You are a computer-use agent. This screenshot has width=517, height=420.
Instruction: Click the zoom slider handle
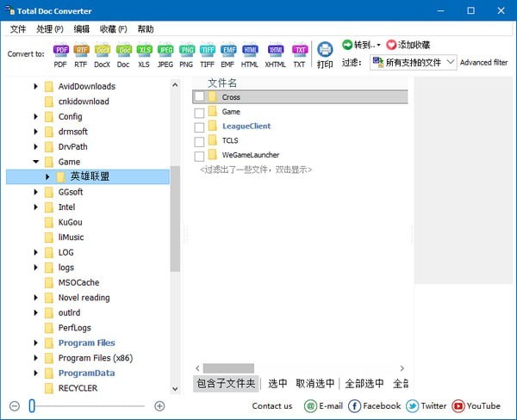33,405
